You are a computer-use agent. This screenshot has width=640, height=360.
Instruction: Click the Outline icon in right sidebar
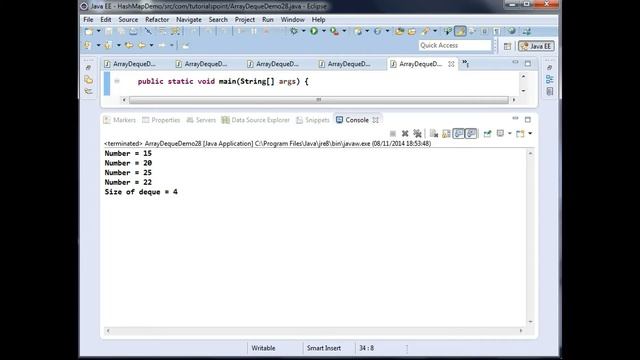click(x=550, y=79)
